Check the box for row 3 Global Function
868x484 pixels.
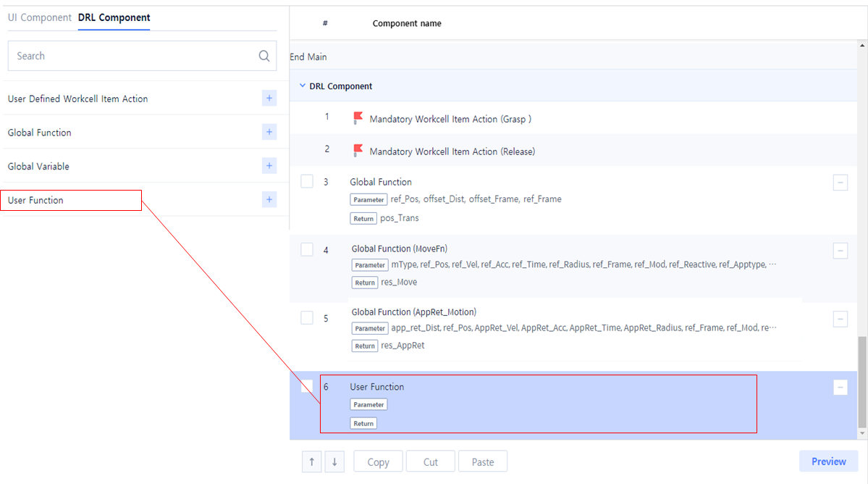tap(307, 181)
